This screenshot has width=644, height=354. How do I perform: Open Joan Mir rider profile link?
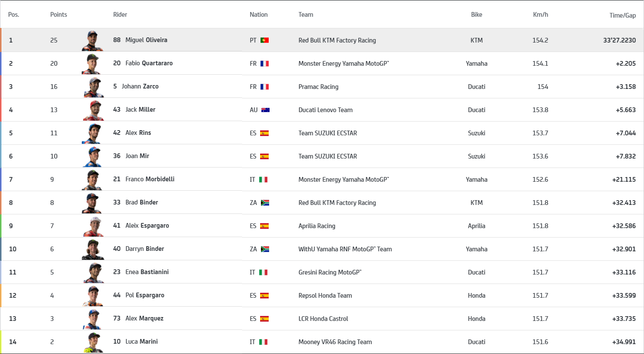[137, 156]
